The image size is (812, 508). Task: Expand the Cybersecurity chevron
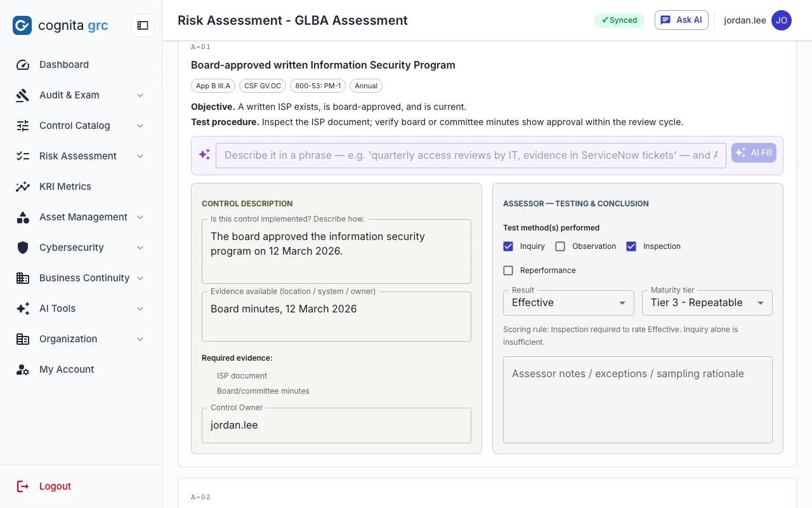click(140, 248)
